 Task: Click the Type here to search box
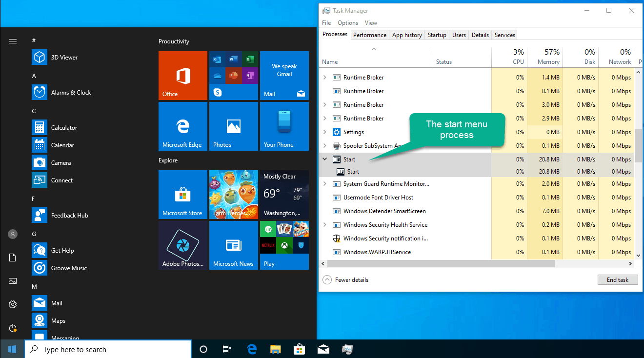pos(108,349)
